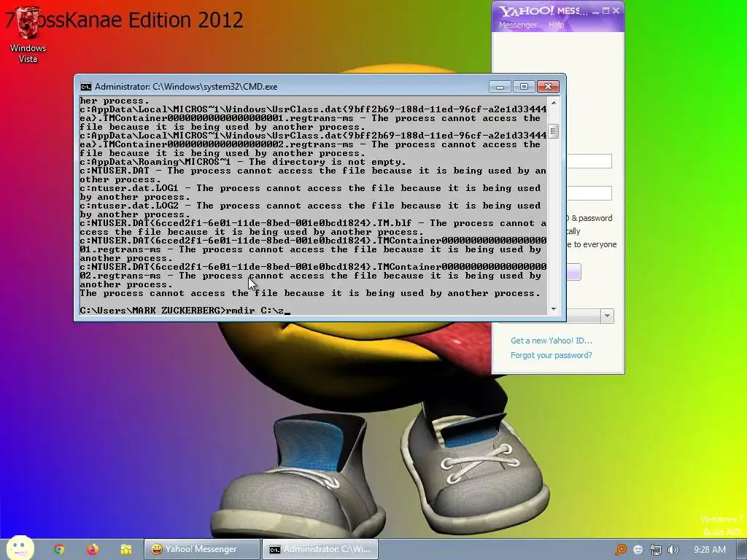
Task: Launch Google Chrome from the taskbar
Action: pos(59,549)
